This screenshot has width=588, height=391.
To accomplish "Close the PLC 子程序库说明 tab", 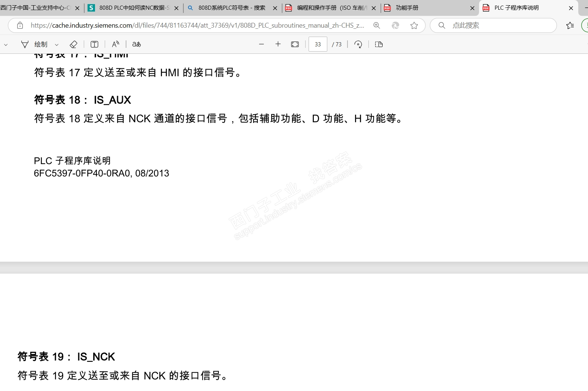I will 571,8.
